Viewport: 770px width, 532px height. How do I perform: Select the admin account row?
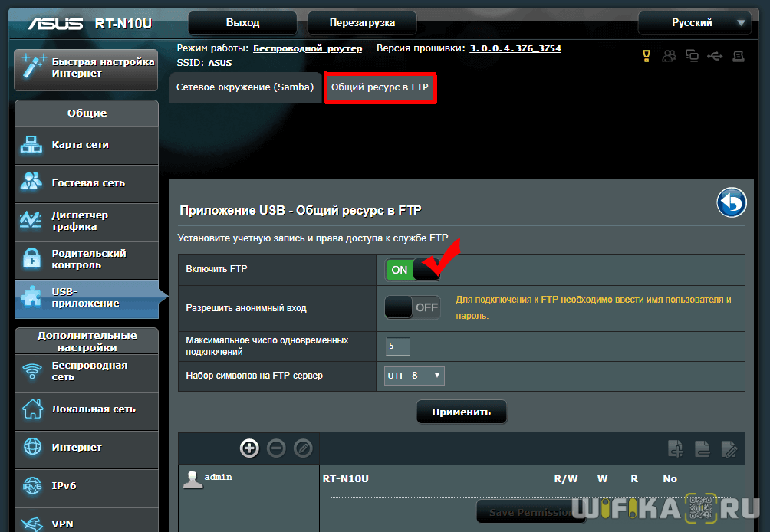tap(248, 478)
